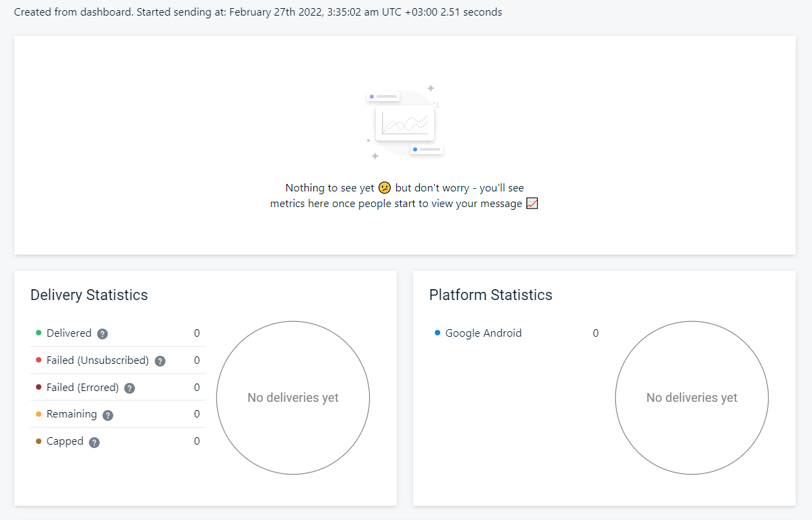This screenshot has width=812, height=520.
Task: Click the checkbox emoji after 'view your message'
Action: [x=532, y=203]
